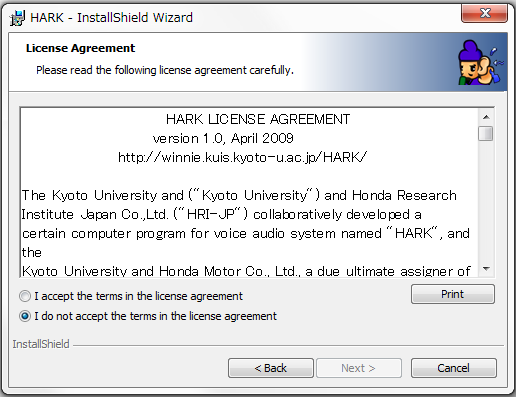Select "I do not accept the terms" radio button
This screenshot has height=397, width=516.
tap(25, 316)
